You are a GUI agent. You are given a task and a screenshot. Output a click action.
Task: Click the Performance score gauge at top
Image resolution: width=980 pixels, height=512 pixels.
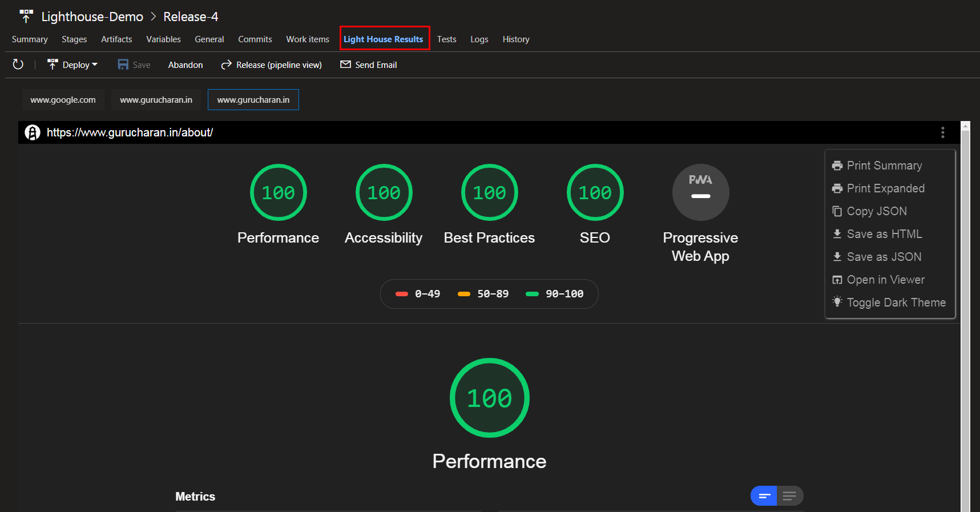pyautogui.click(x=279, y=192)
